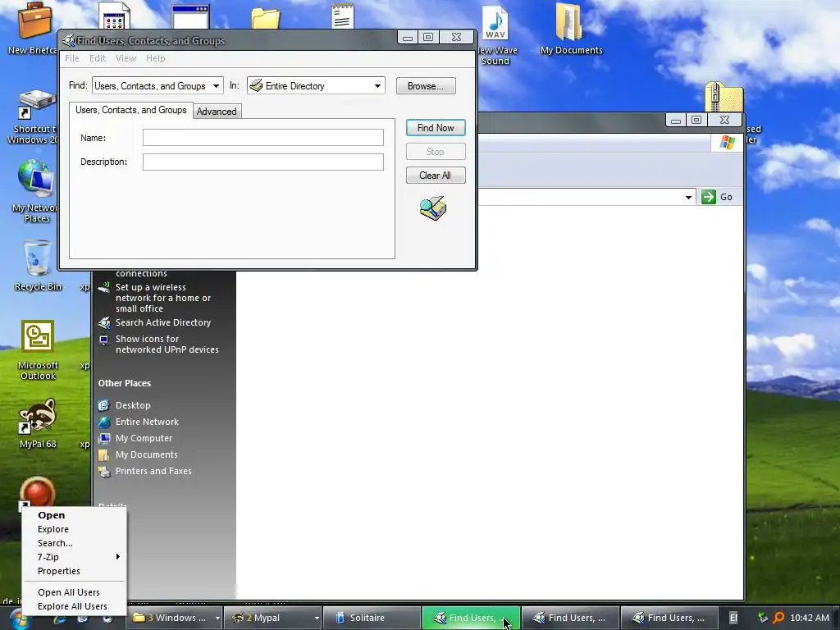The width and height of the screenshot is (840, 630).
Task: Click the Windows flag logo in the Explorer window
Action: tap(728, 143)
